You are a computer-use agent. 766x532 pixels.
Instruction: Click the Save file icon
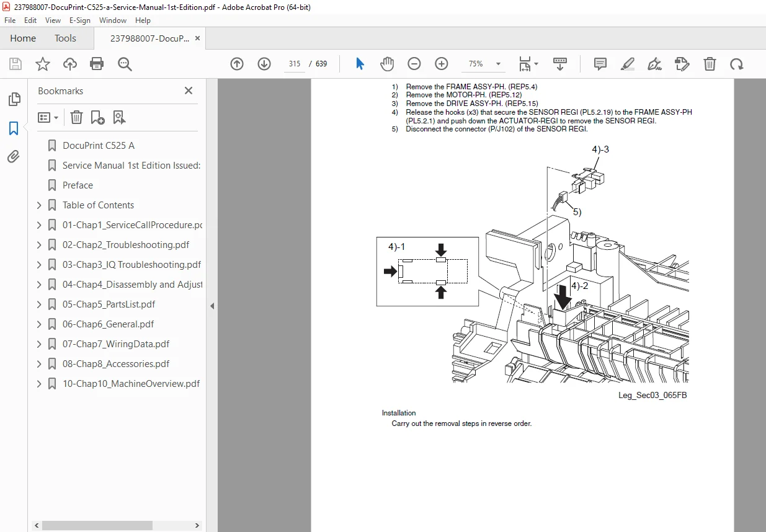16,64
